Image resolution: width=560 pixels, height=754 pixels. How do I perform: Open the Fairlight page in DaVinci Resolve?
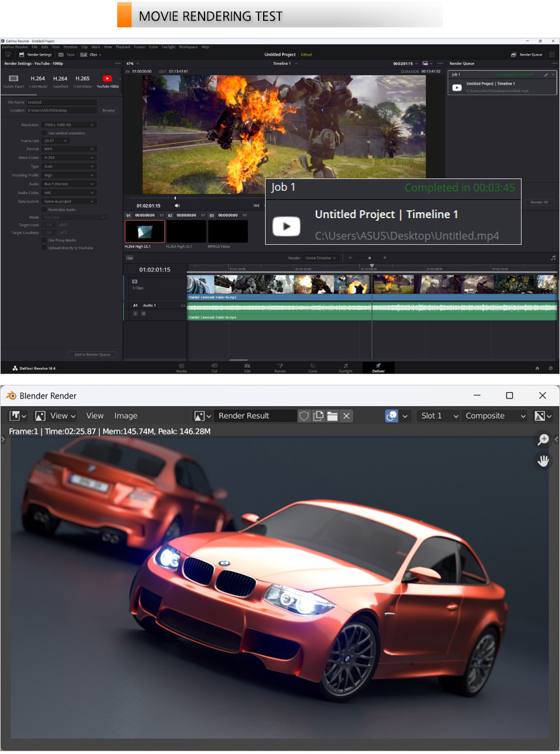345,368
